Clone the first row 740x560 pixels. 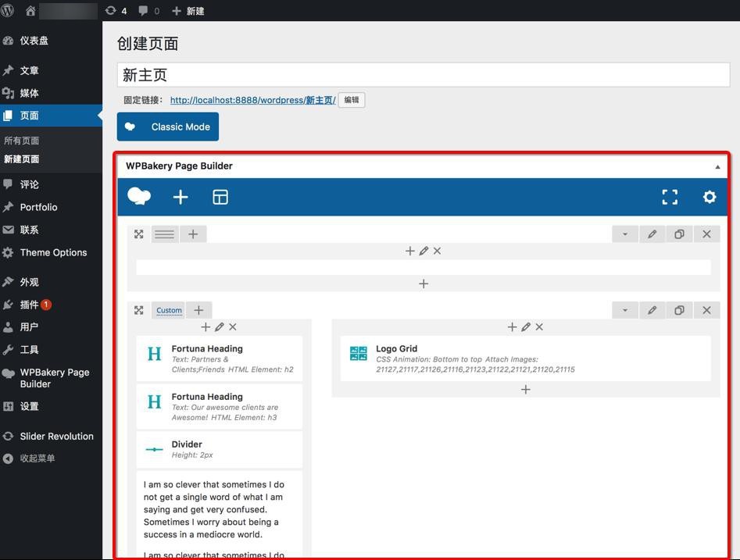click(680, 234)
